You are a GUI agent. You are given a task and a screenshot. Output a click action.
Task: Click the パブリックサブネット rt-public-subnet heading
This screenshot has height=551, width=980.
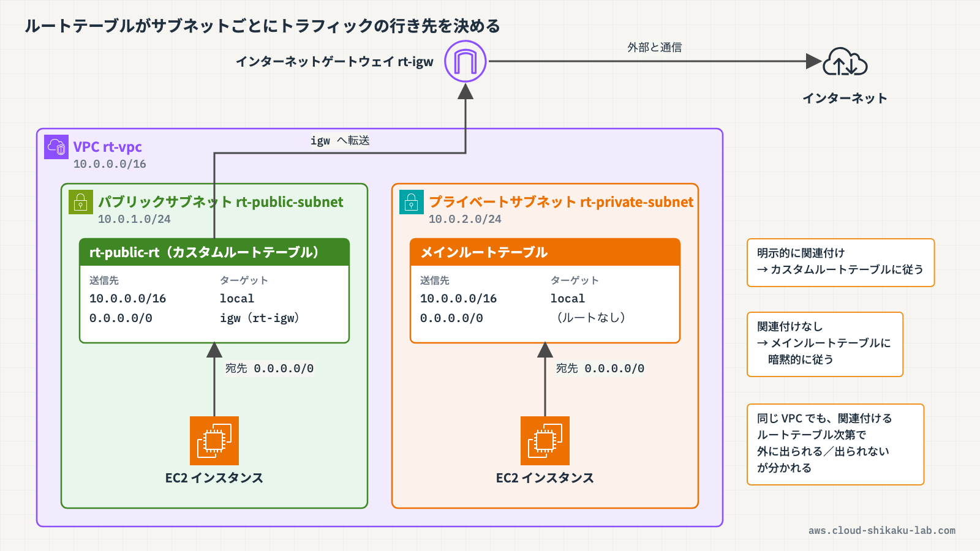pos(221,202)
